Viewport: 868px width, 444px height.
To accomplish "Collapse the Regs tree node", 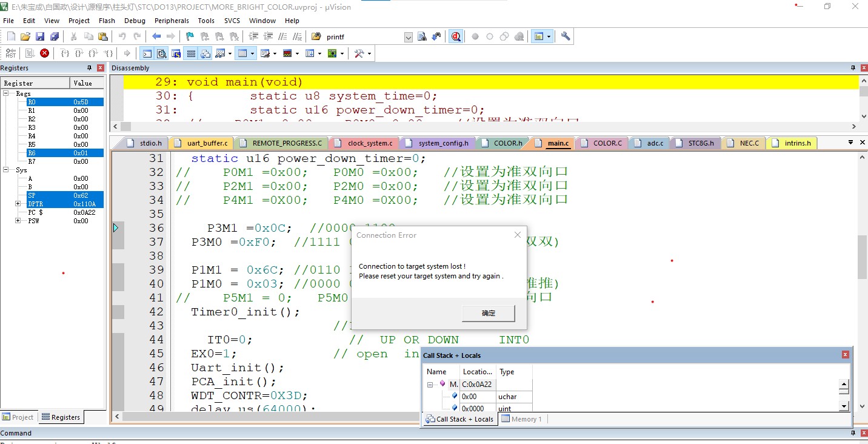I will click(x=6, y=93).
